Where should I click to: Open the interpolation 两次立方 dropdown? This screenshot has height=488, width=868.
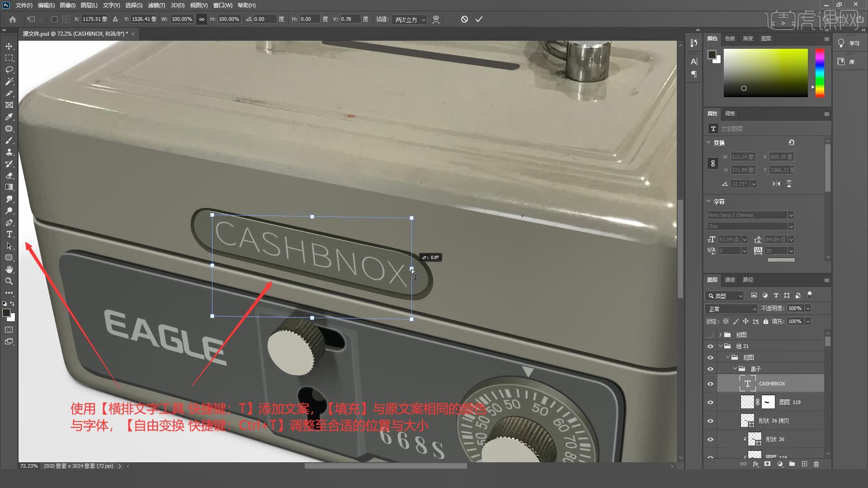click(x=409, y=19)
